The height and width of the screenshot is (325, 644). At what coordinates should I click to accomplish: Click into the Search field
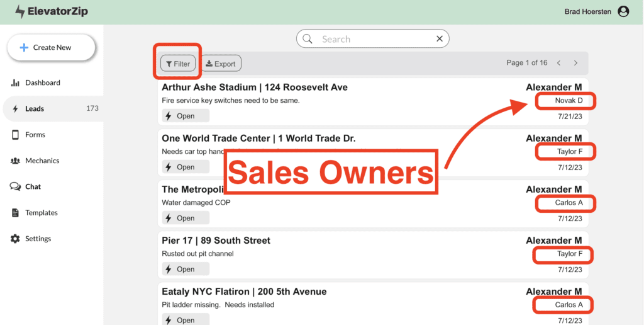point(373,38)
